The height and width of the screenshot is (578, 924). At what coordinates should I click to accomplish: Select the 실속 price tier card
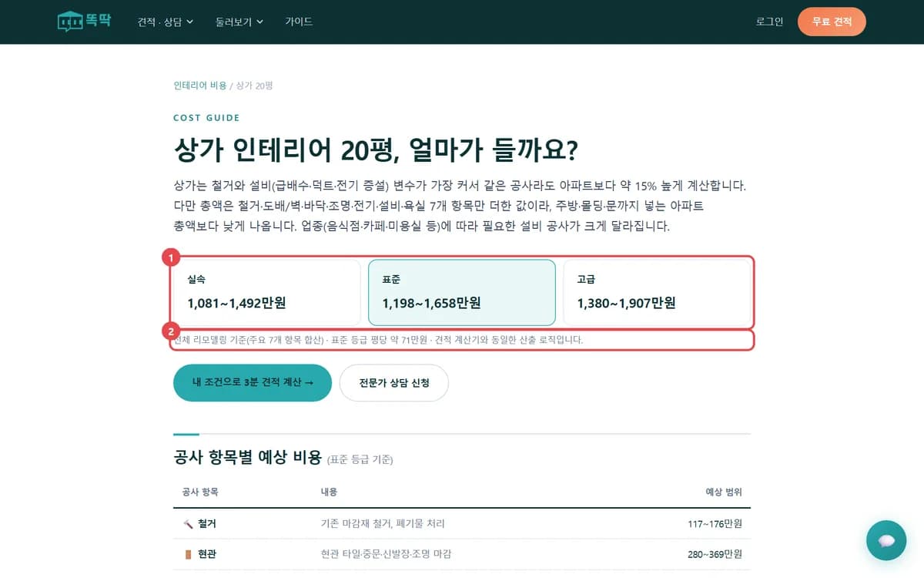267,292
